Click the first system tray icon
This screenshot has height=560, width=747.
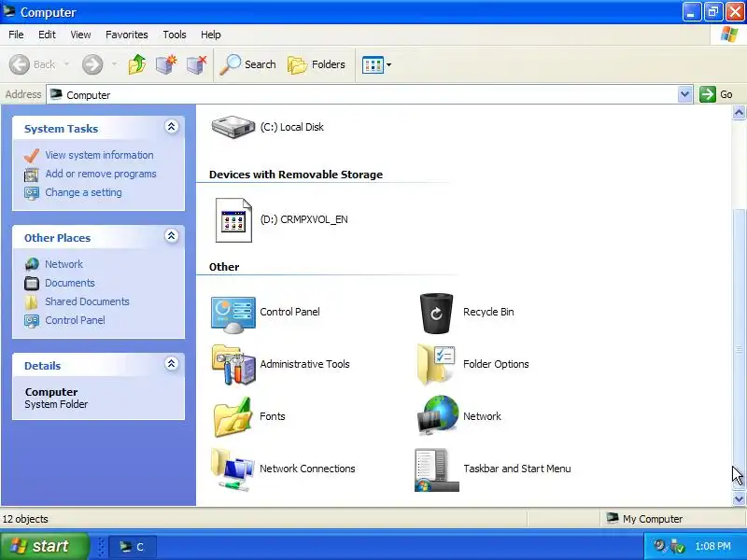660,546
